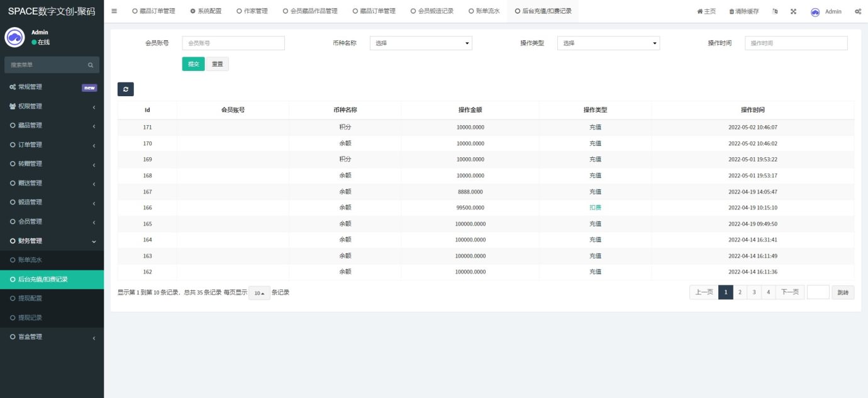Image resolution: width=868 pixels, height=398 pixels.
Task: Select the 后台充值/扣费记录 top tab
Action: 543,11
